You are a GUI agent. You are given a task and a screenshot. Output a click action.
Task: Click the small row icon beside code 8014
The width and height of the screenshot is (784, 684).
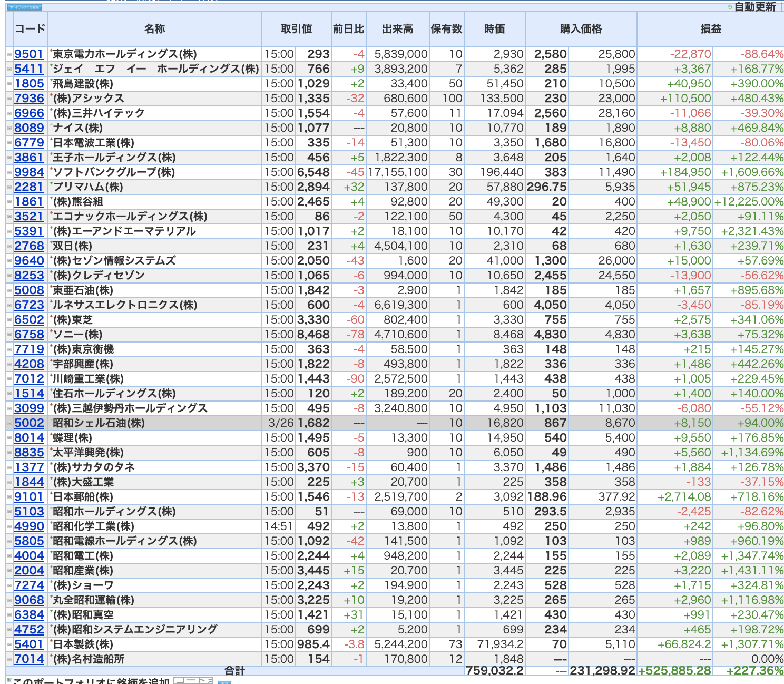click(x=9, y=438)
